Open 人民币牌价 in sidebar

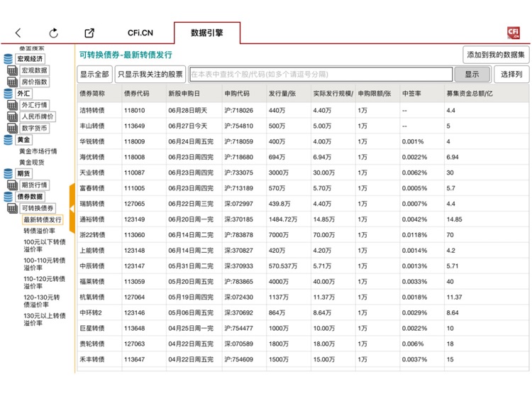coord(38,116)
